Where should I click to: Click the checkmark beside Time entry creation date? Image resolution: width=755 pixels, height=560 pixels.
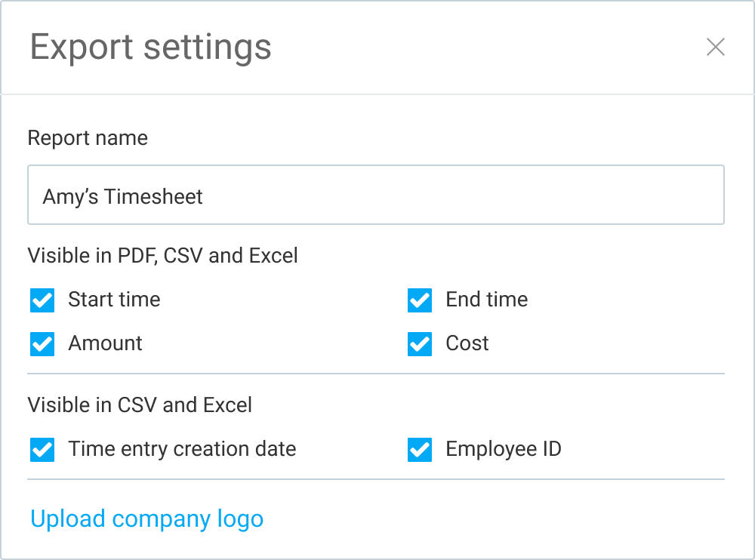click(42, 449)
